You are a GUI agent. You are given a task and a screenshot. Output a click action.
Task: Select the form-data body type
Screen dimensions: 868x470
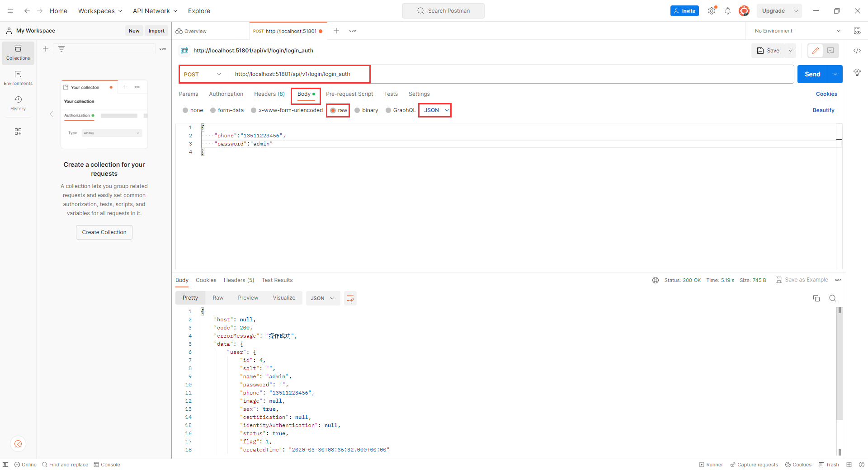[213, 110]
